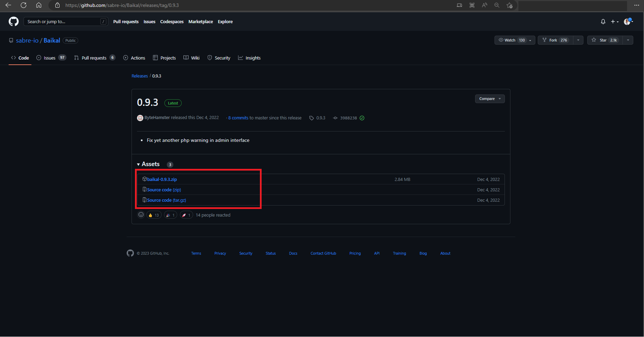Open Pull requests in the top navigation
Viewport: 644px width, 337px height.
coord(126,21)
